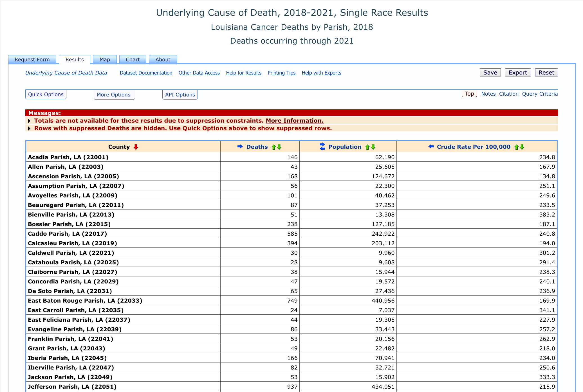Open the About tab

point(163,60)
